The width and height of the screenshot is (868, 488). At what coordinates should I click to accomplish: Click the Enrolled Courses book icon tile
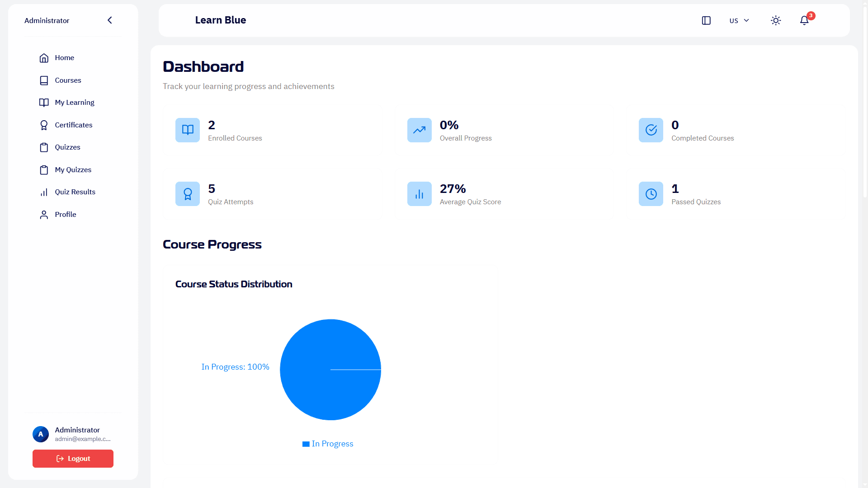[x=188, y=130]
